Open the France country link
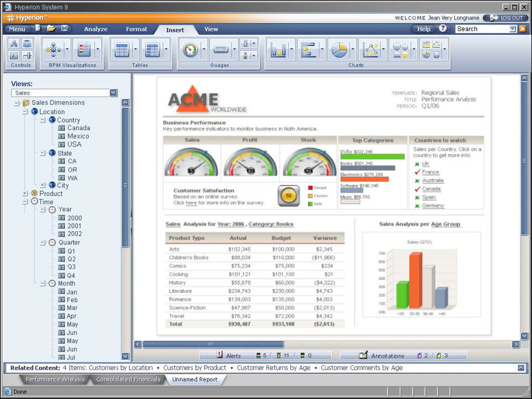The height and width of the screenshot is (399, 532). point(430,172)
